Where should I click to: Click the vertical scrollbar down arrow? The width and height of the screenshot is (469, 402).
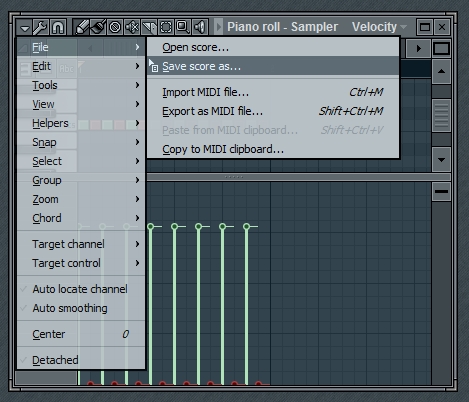tap(441, 160)
